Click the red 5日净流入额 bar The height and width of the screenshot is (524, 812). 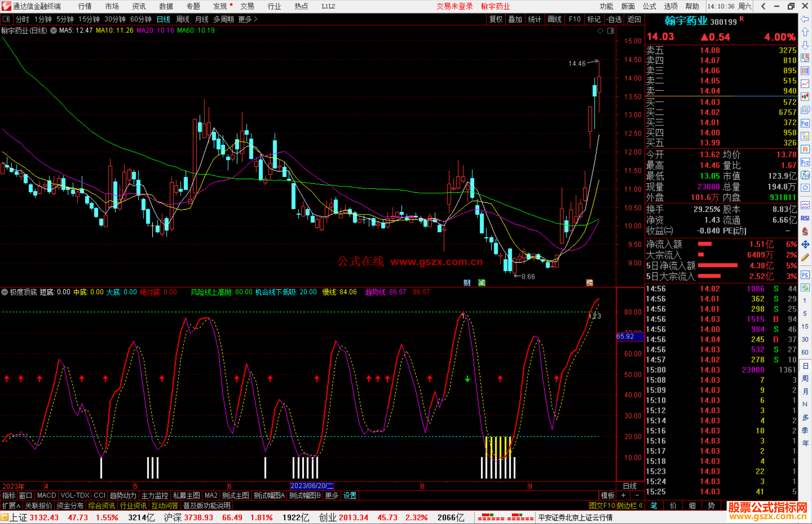[x=717, y=266]
